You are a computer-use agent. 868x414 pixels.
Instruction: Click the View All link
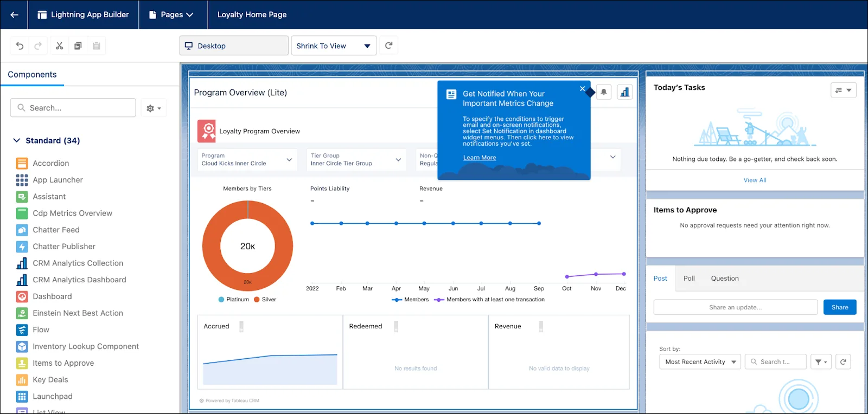(x=755, y=180)
